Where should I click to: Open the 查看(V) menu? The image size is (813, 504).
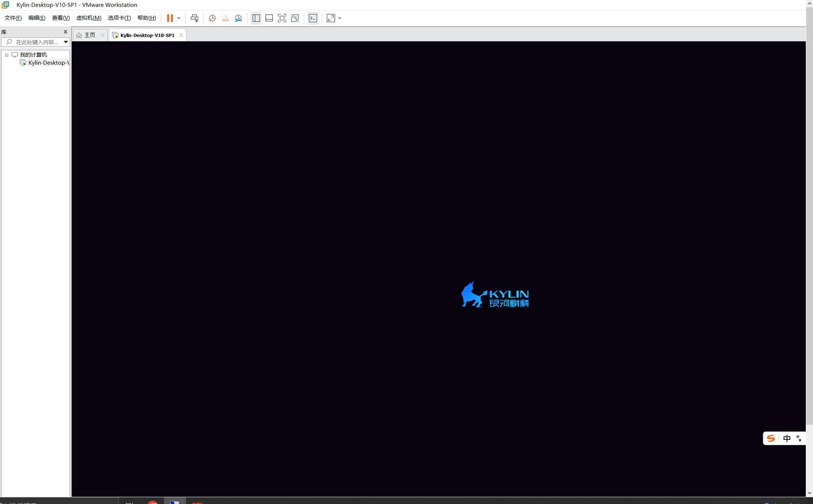click(x=60, y=18)
